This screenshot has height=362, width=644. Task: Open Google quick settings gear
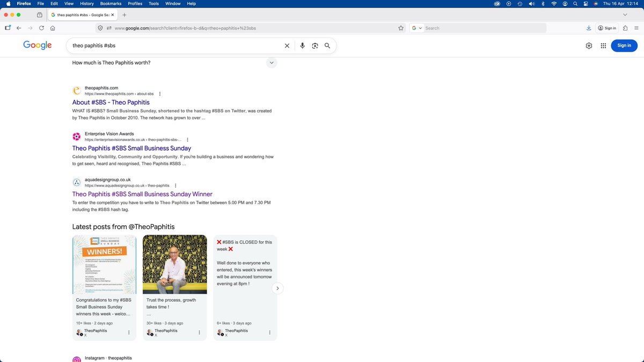589,46
